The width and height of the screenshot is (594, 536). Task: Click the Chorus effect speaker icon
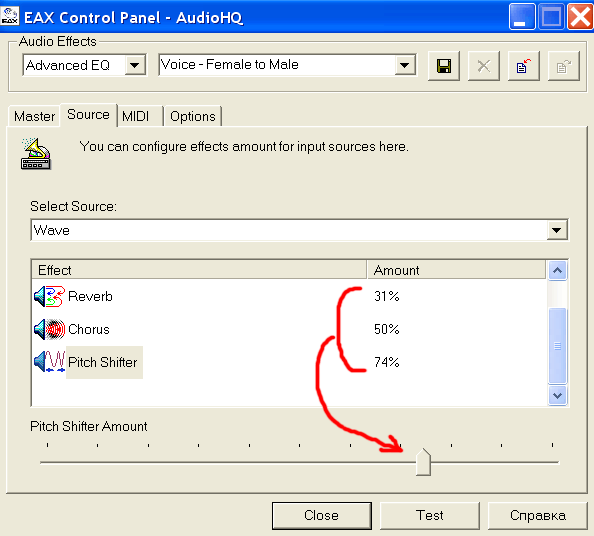click(49, 329)
